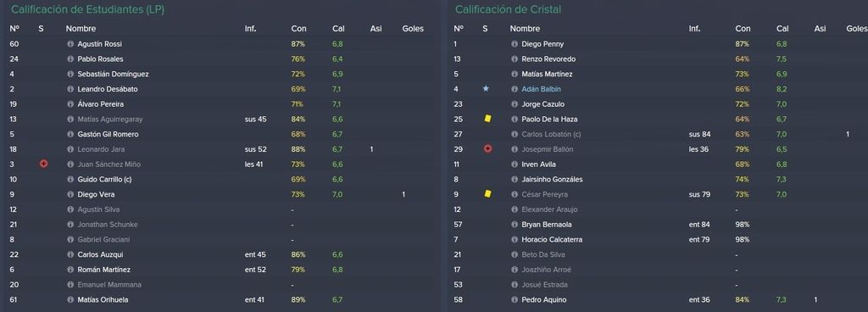
Task: Select Leandro Desábato player name
Action: 108,88
